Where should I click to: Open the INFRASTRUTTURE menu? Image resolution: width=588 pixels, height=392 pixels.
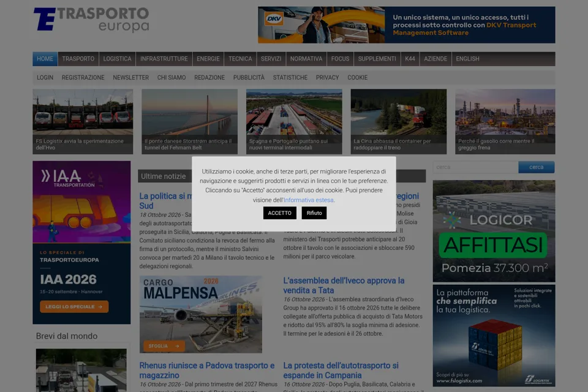pos(164,59)
